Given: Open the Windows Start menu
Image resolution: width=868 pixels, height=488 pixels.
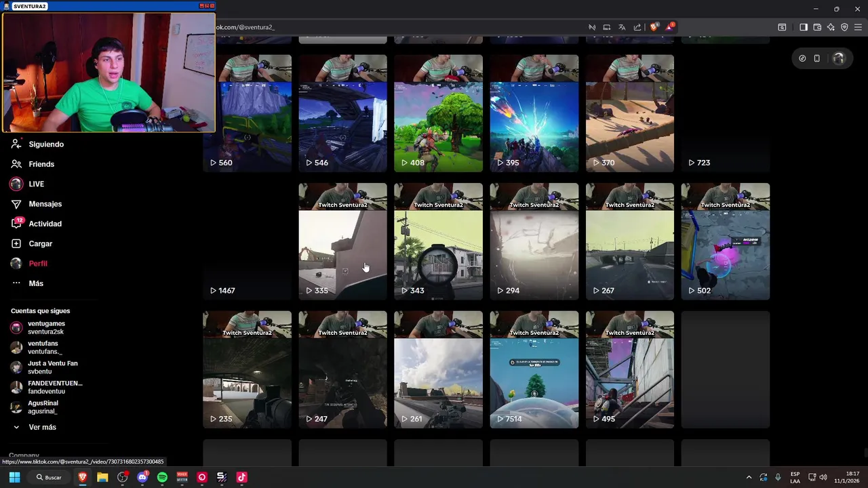Looking at the screenshot, I should point(14,477).
